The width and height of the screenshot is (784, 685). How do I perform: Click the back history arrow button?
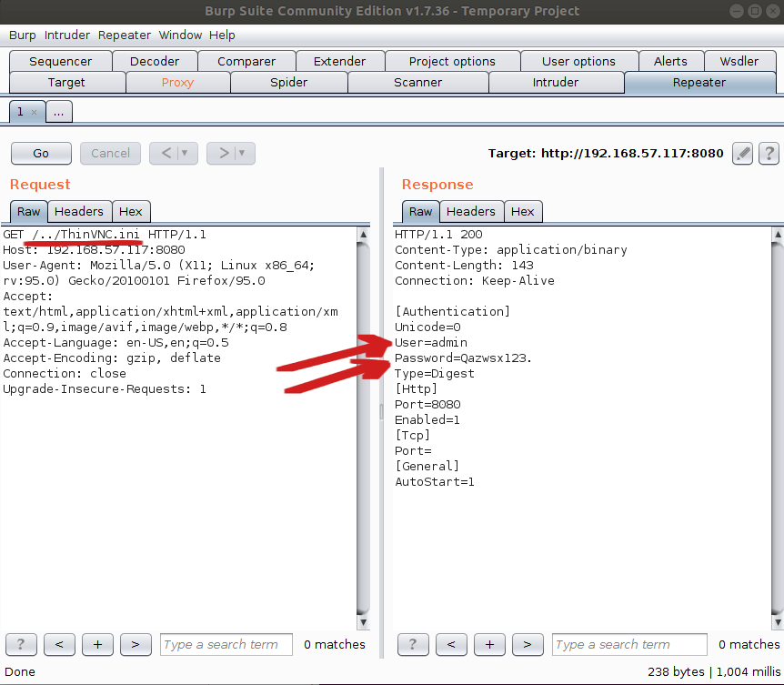pyautogui.click(x=166, y=153)
